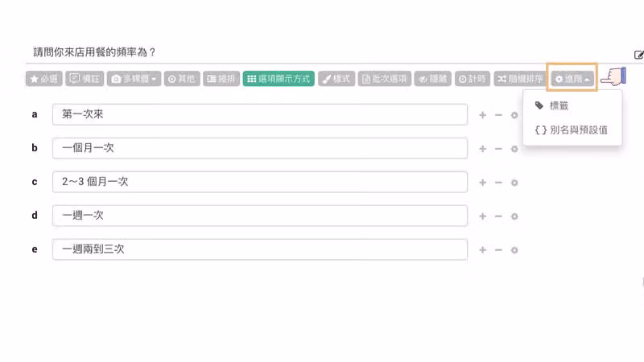Select 別名與預設值 menu item
Viewport: 644px width, 362px height.
point(572,130)
